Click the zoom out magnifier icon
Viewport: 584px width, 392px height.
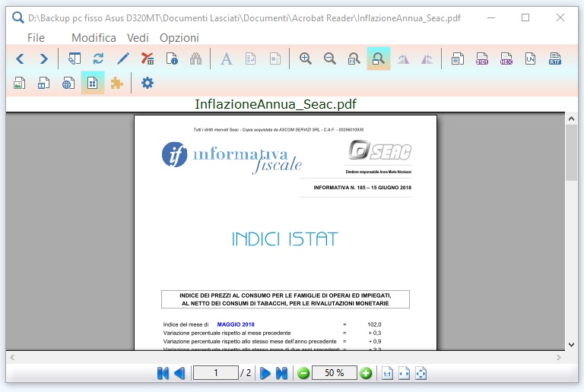tap(329, 58)
